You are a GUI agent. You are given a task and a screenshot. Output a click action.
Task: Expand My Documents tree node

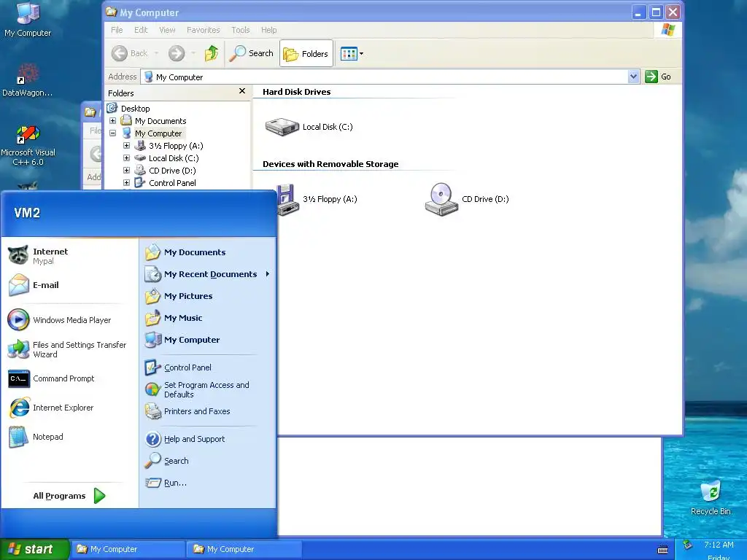click(x=113, y=121)
